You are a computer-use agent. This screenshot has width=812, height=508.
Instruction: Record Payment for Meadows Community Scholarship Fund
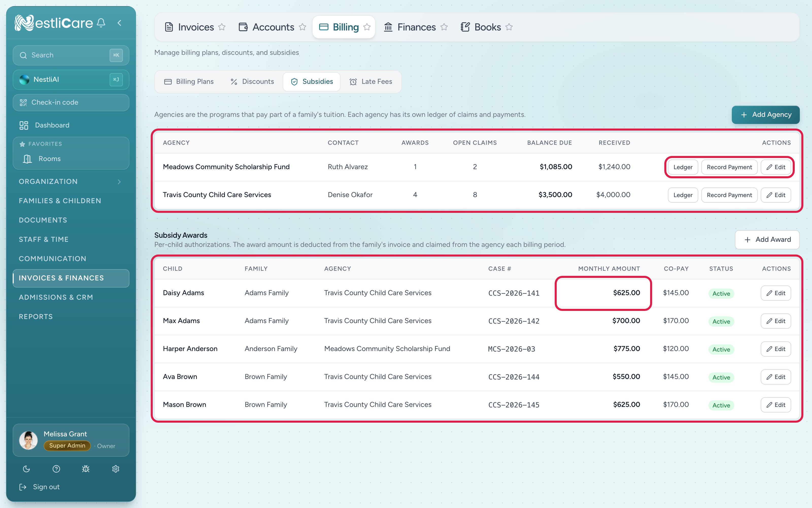tap(729, 167)
